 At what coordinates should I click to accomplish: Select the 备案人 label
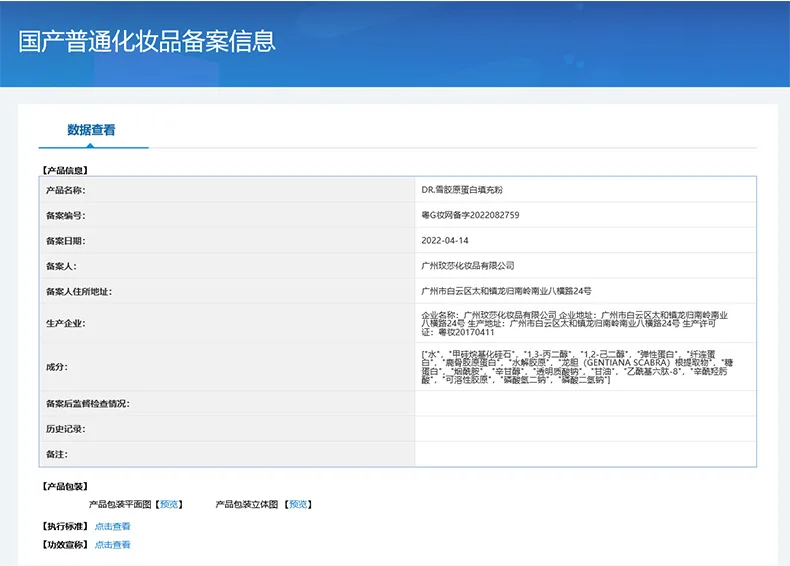click(x=61, y=266)
